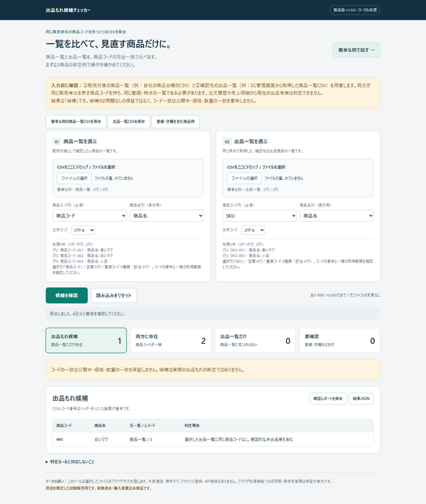
Task: Click the 商品コード column header in results table
Action: click(64, 426)
